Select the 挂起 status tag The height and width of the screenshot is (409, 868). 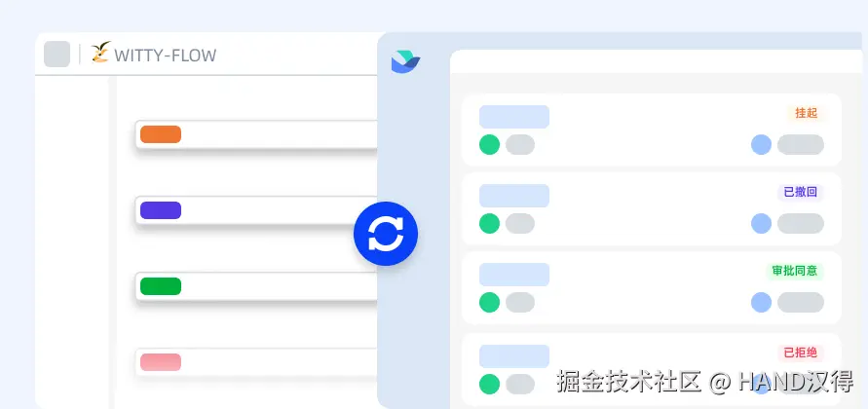click(806, 114)
